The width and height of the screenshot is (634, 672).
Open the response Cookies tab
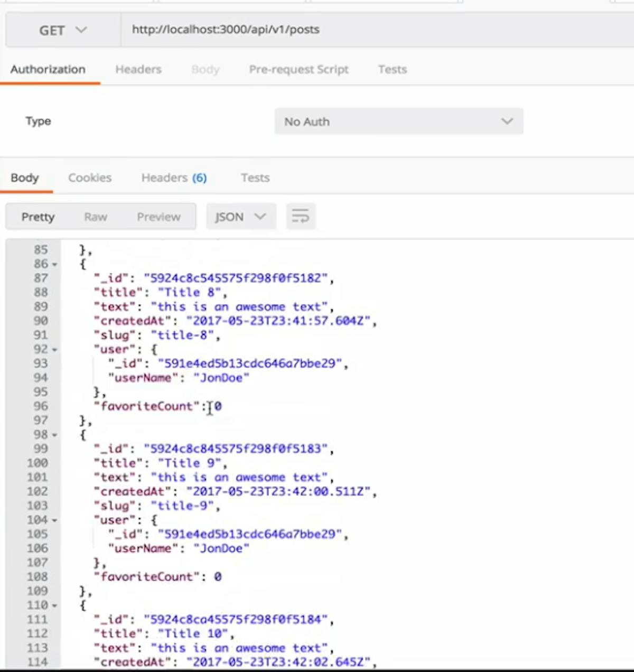tap(90, 178)
